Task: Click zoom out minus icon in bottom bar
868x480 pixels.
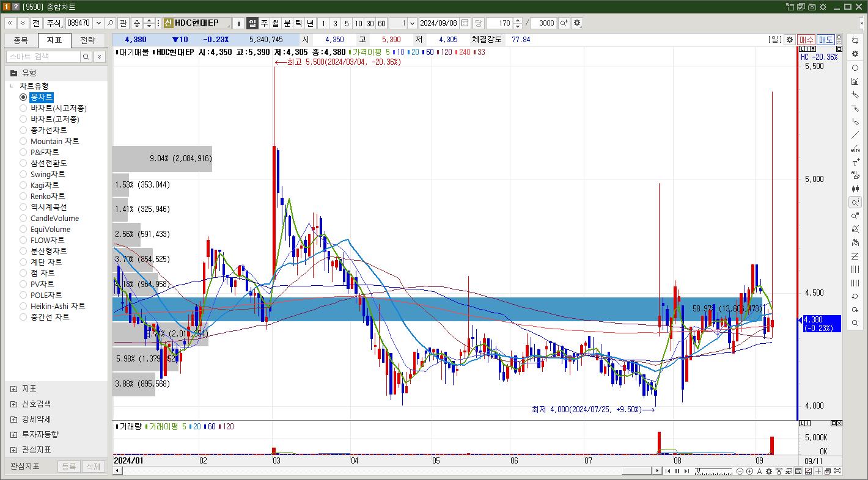Action: (740, 471)
